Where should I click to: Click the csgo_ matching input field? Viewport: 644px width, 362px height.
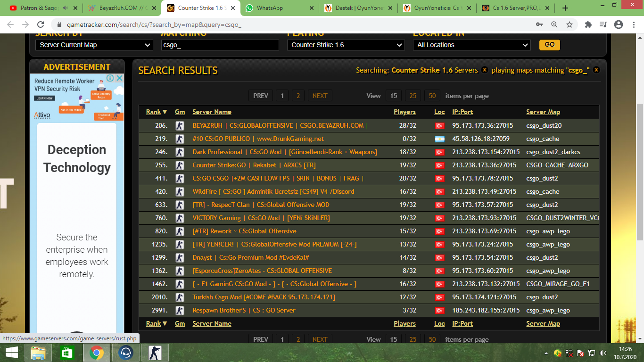click(x=220, y=45)
